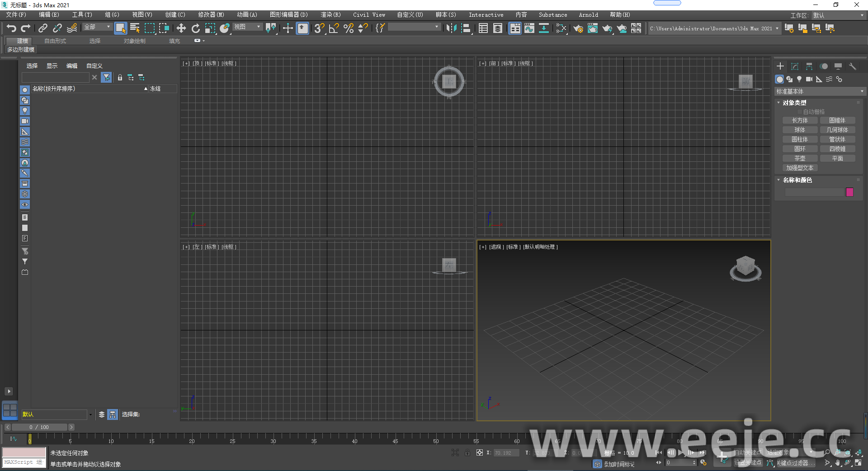
Task: Enable the 自动栅格 checkbox
Action: [x=800, y=112]
